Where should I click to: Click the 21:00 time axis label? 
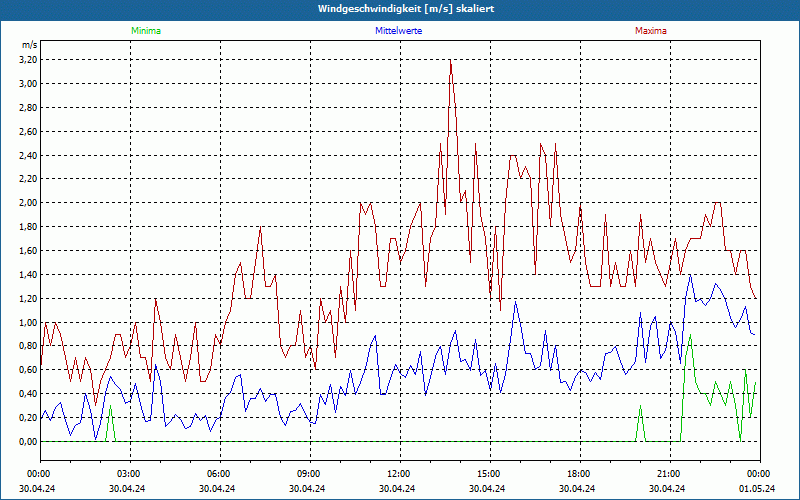(x=670, y=474)
